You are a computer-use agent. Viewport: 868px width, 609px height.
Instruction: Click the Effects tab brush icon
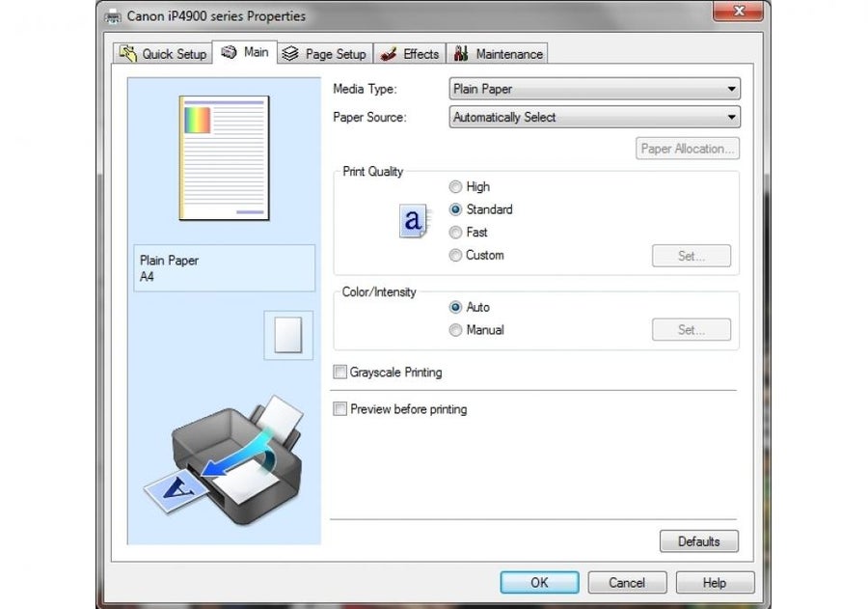click(389, 54)
